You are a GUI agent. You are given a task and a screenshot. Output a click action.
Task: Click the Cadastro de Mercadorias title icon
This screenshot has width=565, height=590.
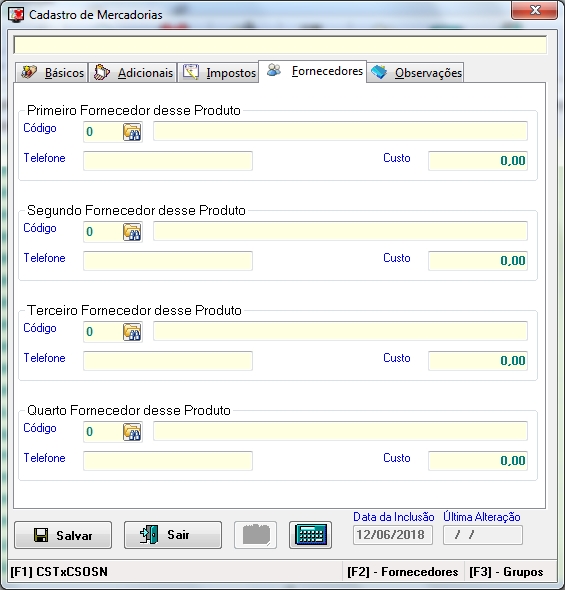[16, 15]
